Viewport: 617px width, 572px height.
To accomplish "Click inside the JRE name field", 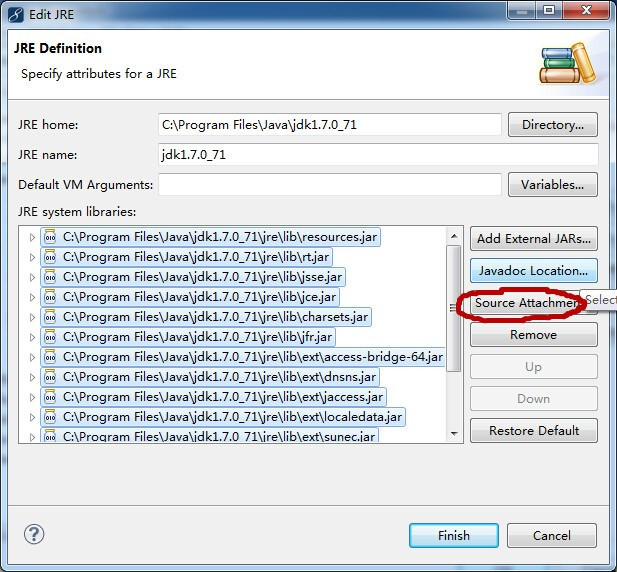I will pos(377,155).
